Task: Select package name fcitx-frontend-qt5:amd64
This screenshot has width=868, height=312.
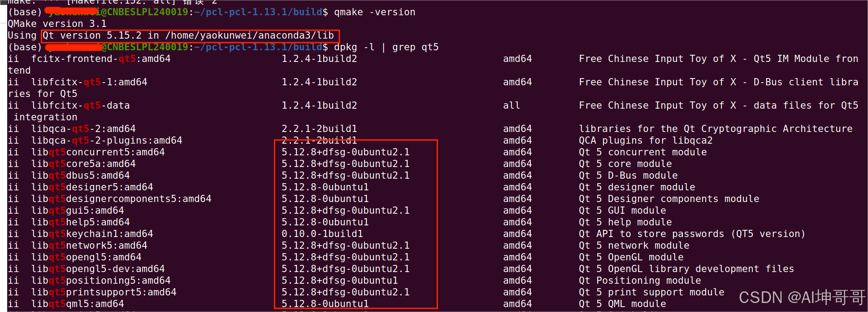Action: click(101, 59)
